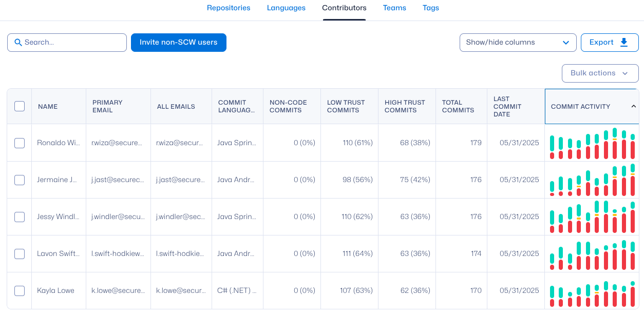Toggle the checkbox beside Ronaldo Wiza
The width and height of the screenshot is (644, 315).
tap(20, 143)
